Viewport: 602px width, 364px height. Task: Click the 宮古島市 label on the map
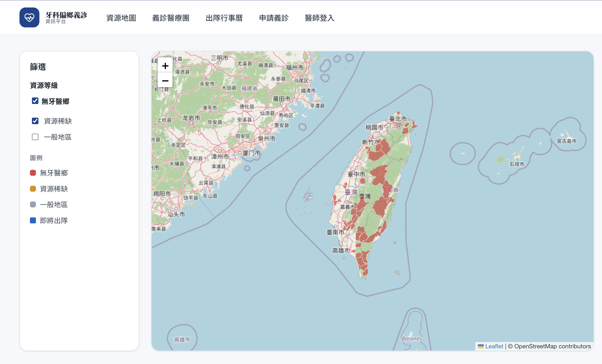pos(567,141)
